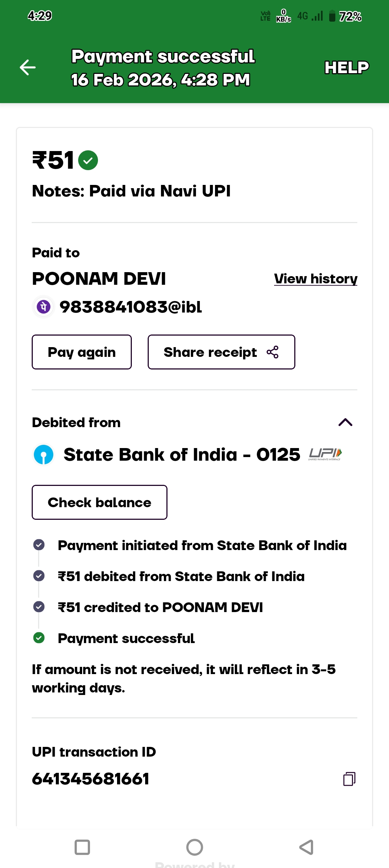Screen dimensions: 389x868
Task: Tap the back arrow in header
Action: (x=28, y=67)
